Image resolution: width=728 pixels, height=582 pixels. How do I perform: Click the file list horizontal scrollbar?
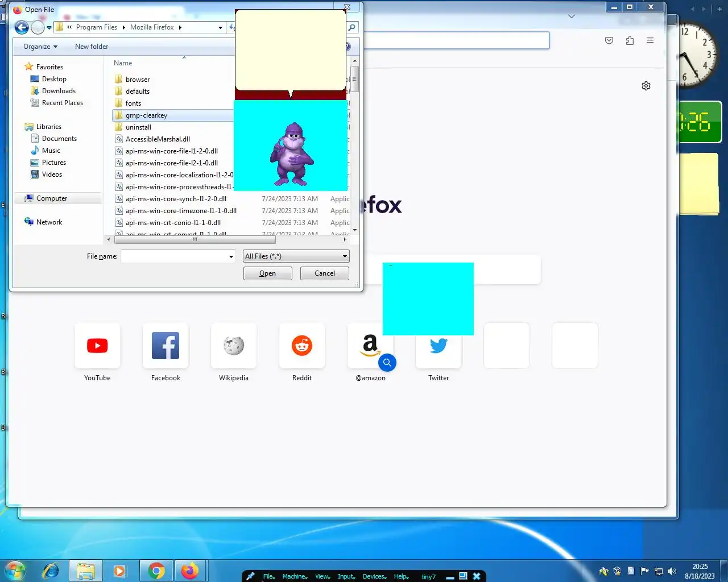click(195, 239)
